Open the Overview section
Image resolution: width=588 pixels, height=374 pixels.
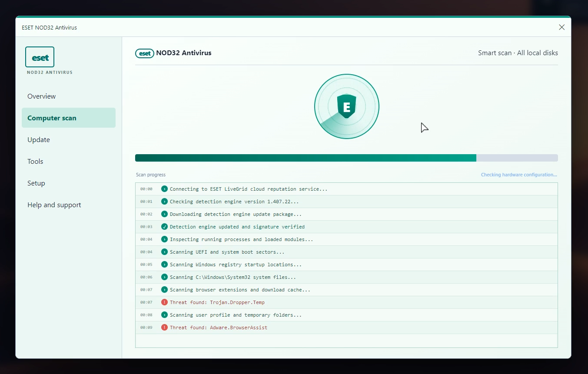(x=69, y=96)
